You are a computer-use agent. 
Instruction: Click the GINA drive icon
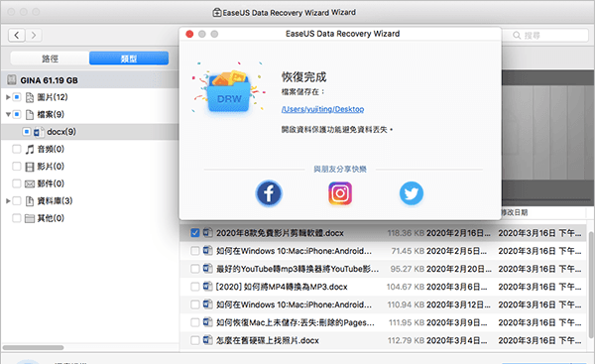[12, 80]
